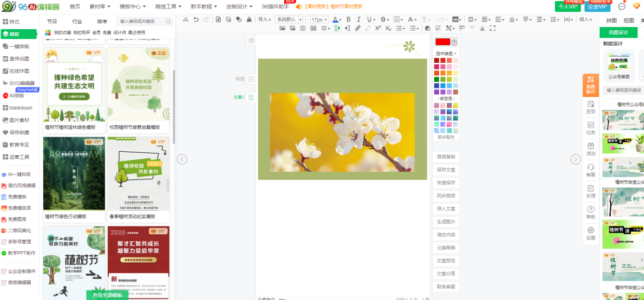Toggle italic text formatting
The image size is (644, 300).
(x=359, y=20)
